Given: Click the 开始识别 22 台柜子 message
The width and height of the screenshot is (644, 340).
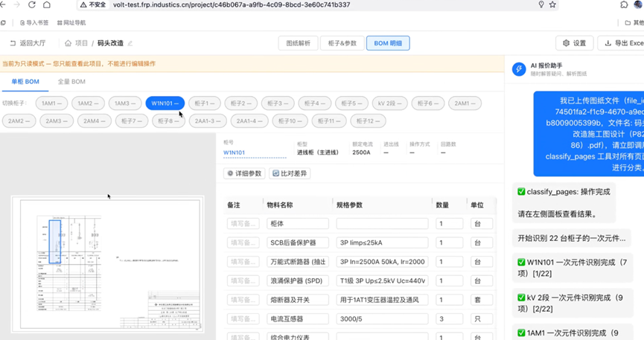Looking at the screenshot, I should click(x=571, y=238).
